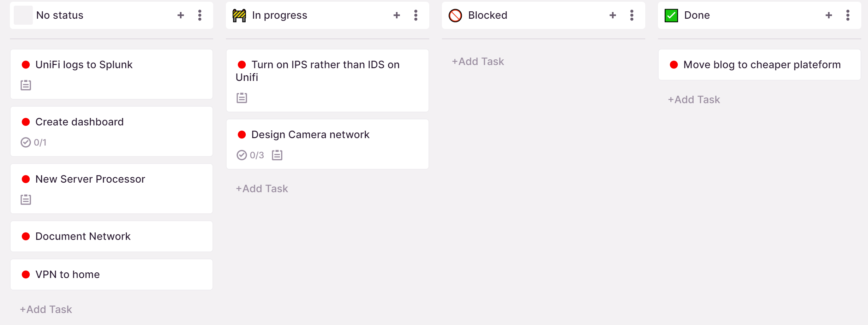
Task: Select the Blocked column header title
Action: pyautogui.click(x=487, y=15)
